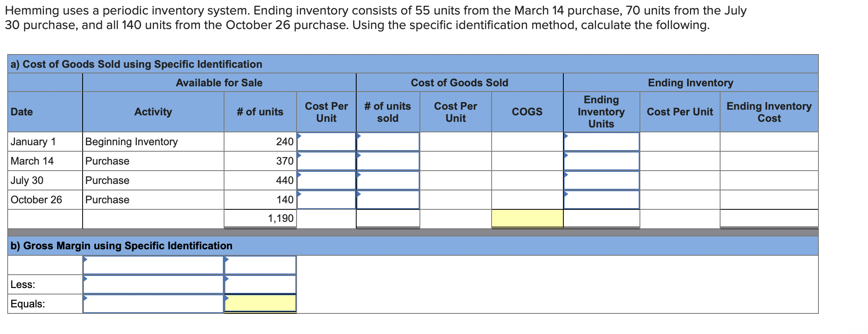The width and height of the screenshot is (868, 334).
Task: Select the units sold input for October 26
Action: tap(388, 200)
